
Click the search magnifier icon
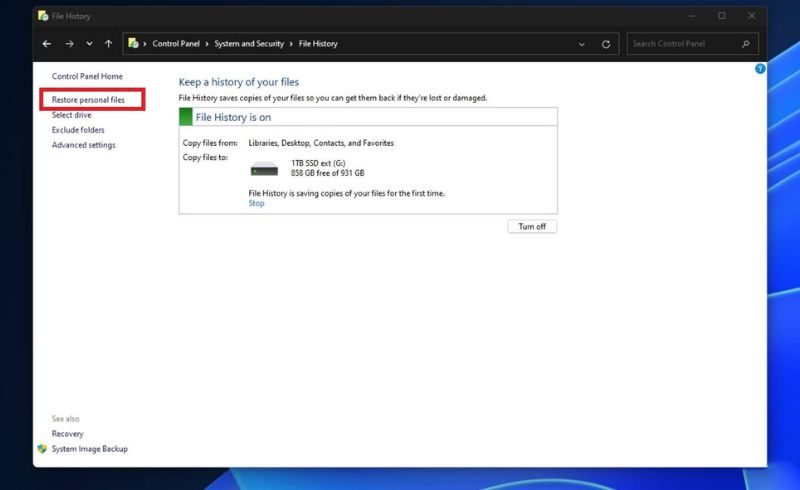(x=745, y=44)
